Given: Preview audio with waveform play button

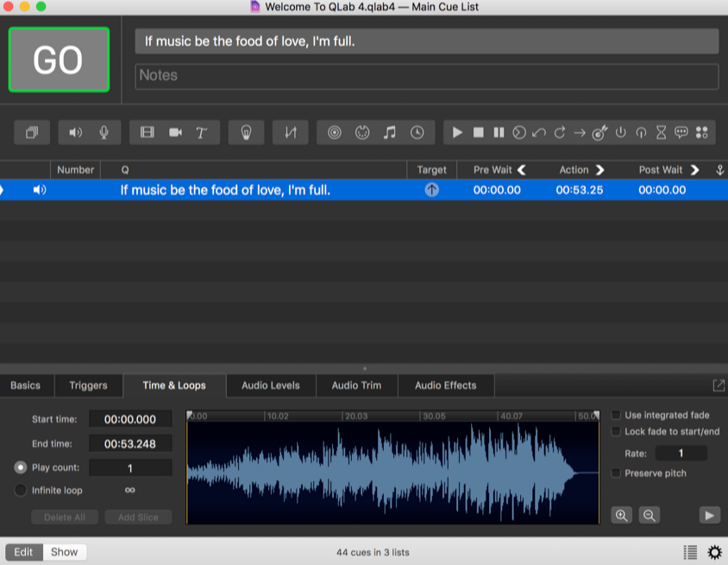Looking at the screenshot, I should (709, 515).
